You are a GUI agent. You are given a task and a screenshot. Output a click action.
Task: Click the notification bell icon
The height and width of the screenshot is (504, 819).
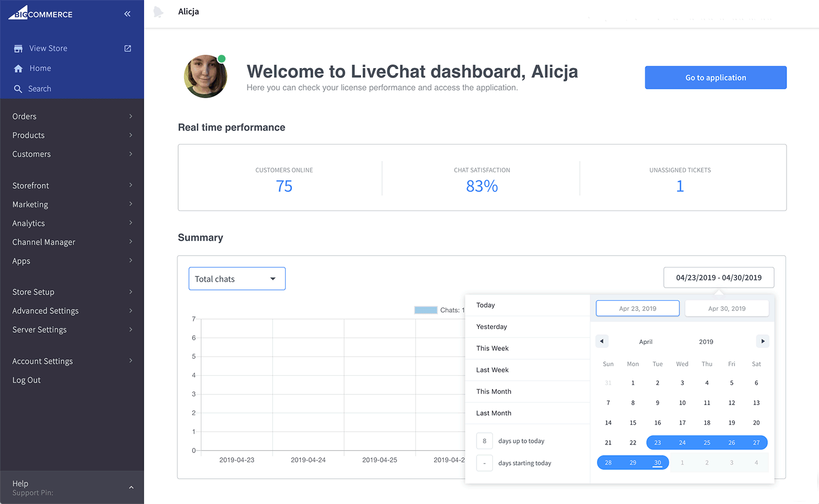(x=158, y=12)
